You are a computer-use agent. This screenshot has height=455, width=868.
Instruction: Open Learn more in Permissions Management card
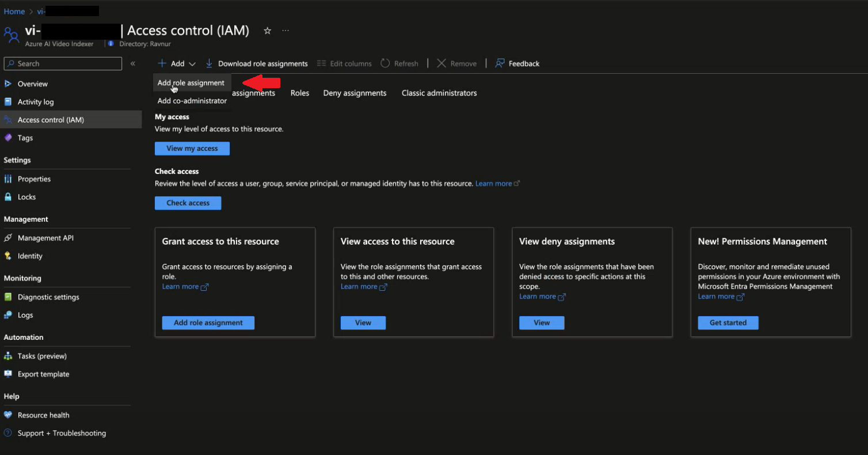[721, 297]
